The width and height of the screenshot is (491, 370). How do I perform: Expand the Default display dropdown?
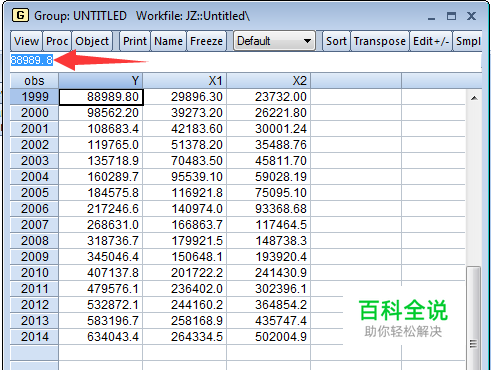coord(274,41)
